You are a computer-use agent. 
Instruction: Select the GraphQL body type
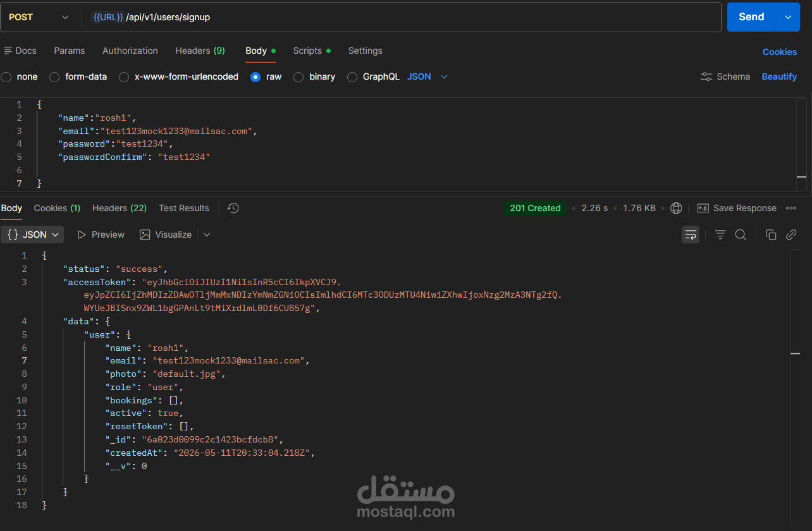352,76
